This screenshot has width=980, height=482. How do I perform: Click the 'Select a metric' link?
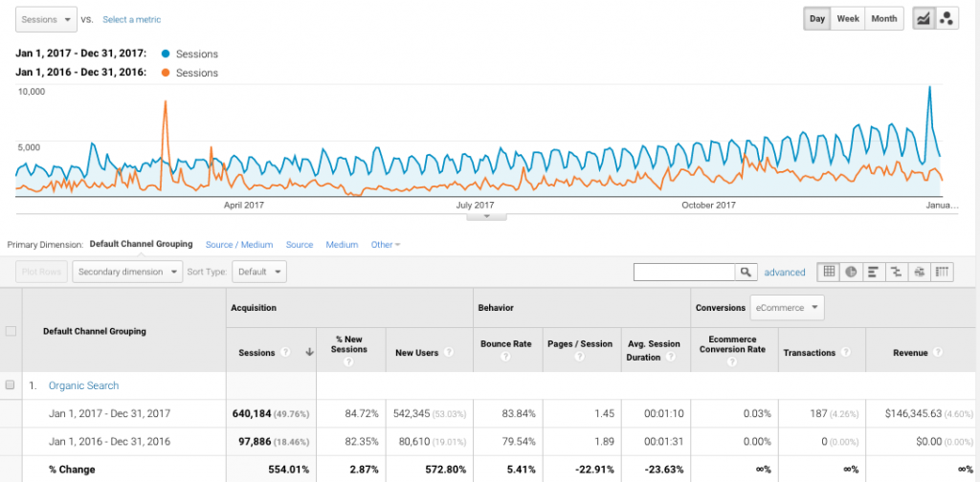coord(132,19)
